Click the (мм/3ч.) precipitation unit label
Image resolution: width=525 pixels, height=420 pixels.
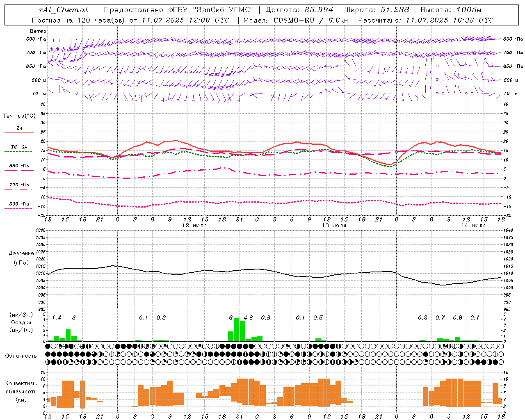pyautogui.click(x=21, y=315)
